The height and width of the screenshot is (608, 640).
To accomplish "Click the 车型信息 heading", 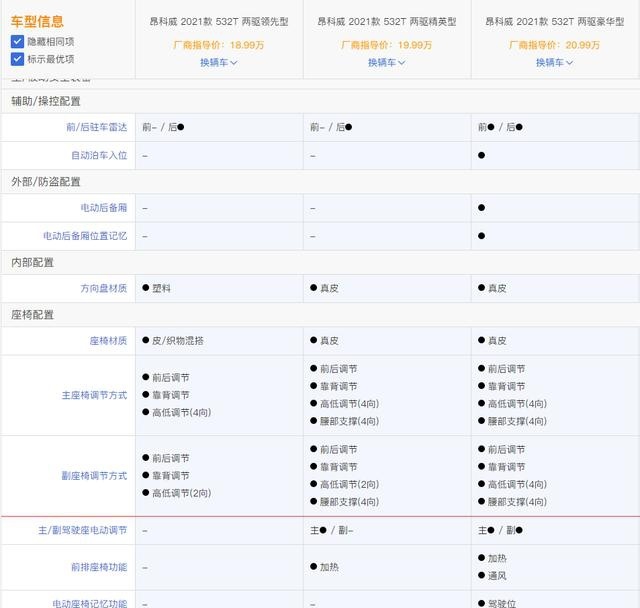I will (x=37, y=21).
